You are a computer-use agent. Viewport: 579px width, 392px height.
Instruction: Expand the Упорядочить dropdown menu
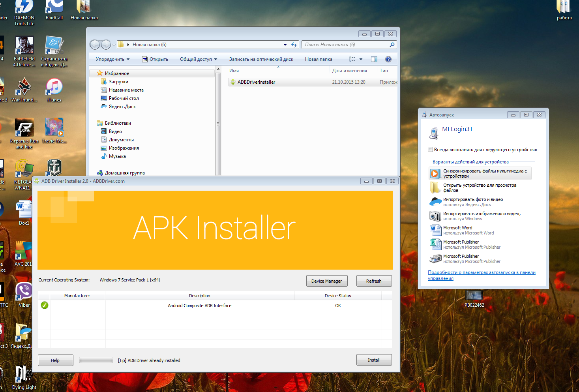[x=112, y=59]
